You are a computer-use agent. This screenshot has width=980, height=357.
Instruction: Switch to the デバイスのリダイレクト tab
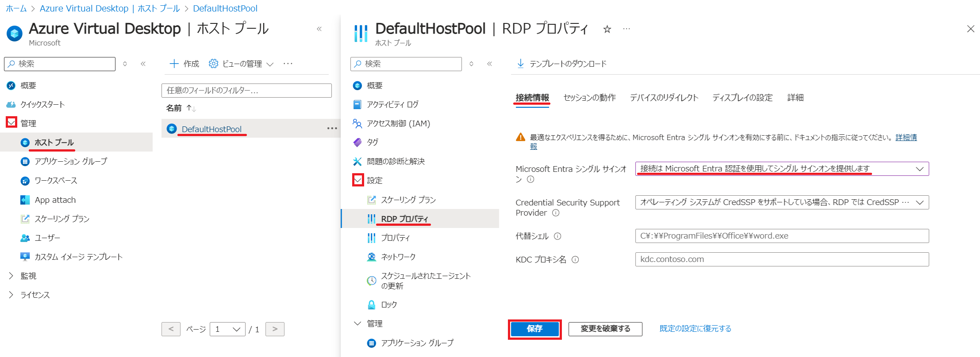click(x=664, y=98)
